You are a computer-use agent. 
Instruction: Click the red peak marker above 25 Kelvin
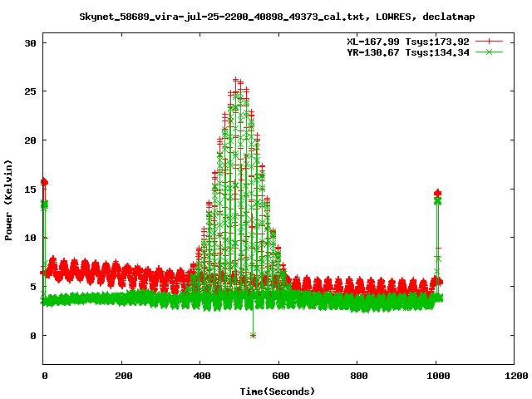(x=236, y=80)
